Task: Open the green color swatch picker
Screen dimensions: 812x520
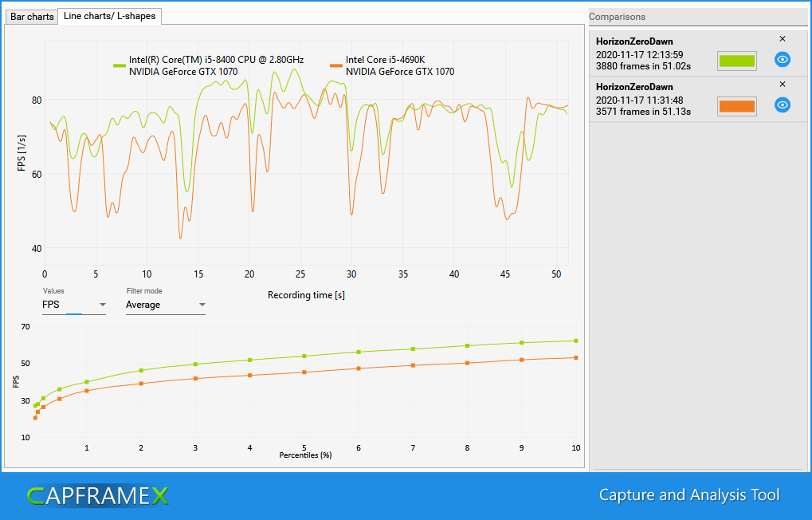Action: pos(737,61)
